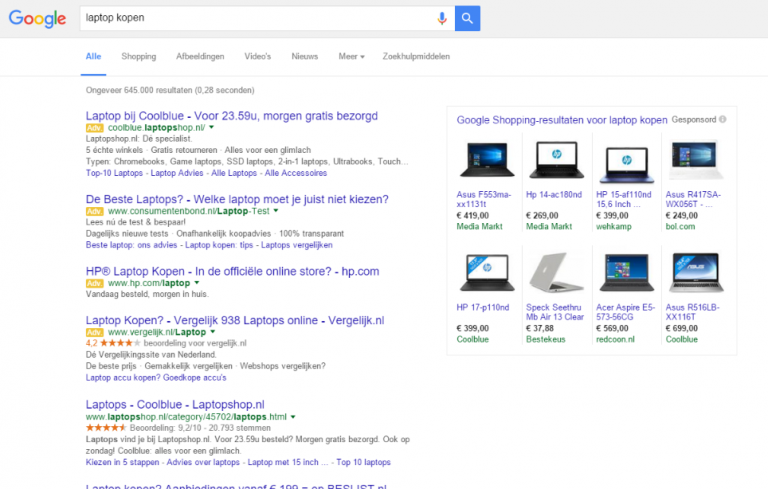Click 'Alle Accessoires' sitelink

(295, 173)
